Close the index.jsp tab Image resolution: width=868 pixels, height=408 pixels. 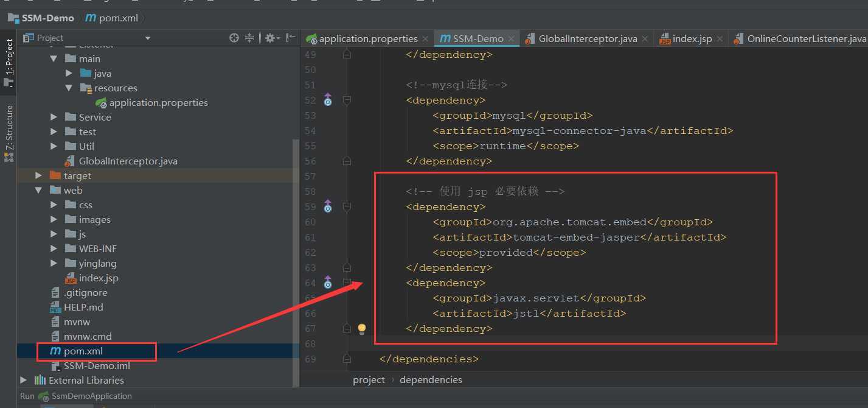(x=720, y=38)
